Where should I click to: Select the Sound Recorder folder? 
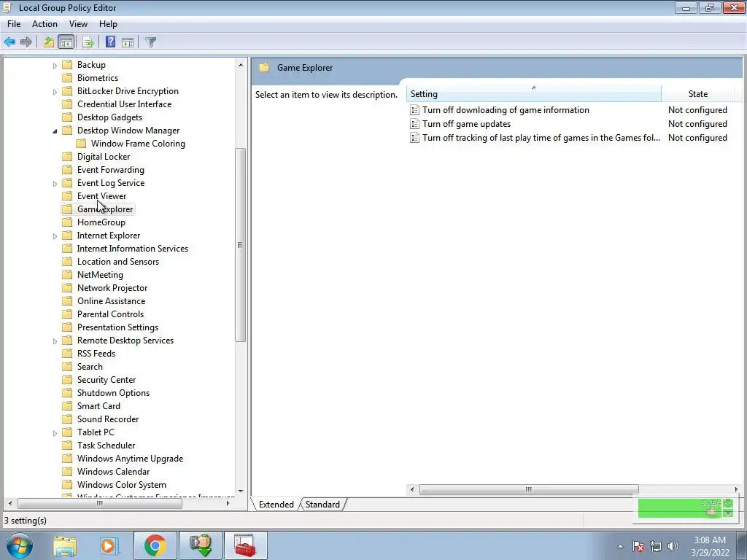tap(108, 419)
